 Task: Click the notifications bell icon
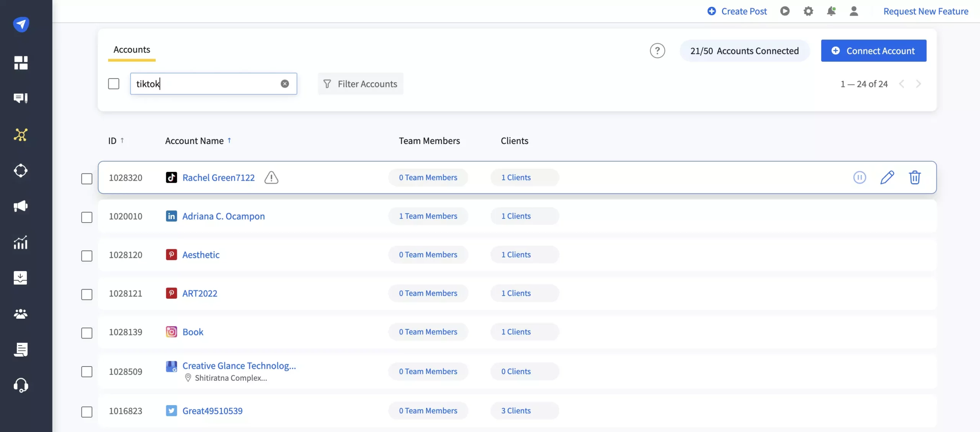coord(831,11)
